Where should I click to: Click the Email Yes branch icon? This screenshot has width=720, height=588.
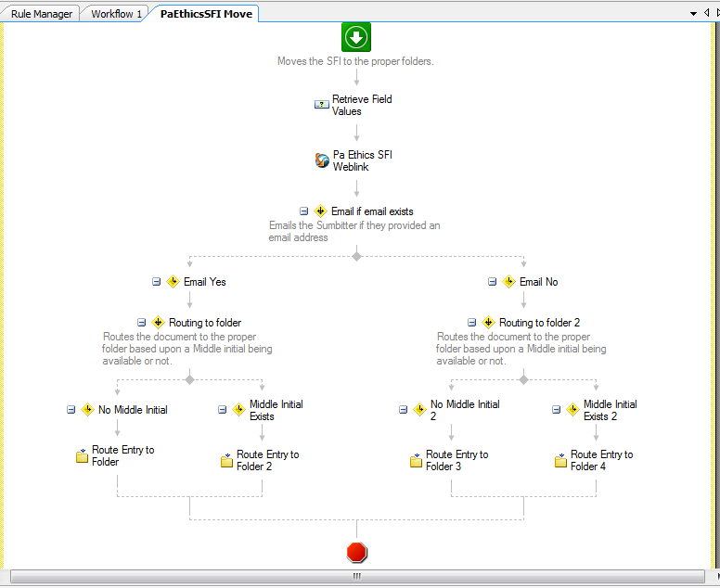coord(173,281)
